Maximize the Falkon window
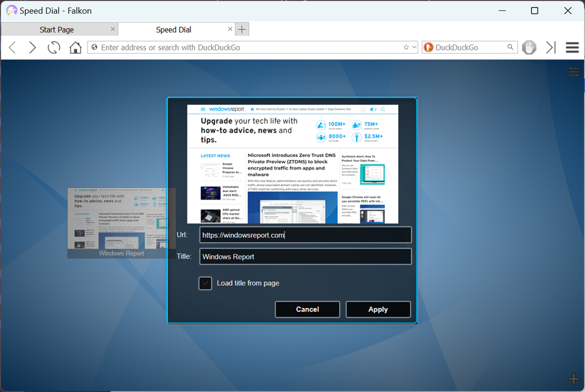The image size is (585, 392). (534, 10)
